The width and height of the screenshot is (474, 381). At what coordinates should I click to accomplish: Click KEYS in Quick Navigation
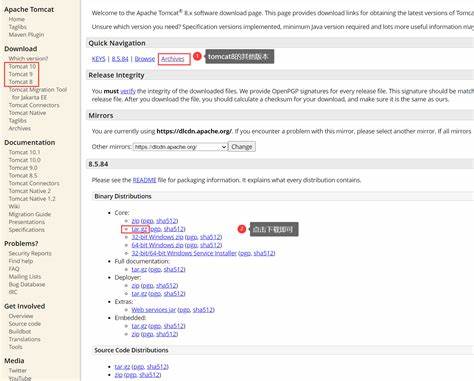[x=98, y=59]
